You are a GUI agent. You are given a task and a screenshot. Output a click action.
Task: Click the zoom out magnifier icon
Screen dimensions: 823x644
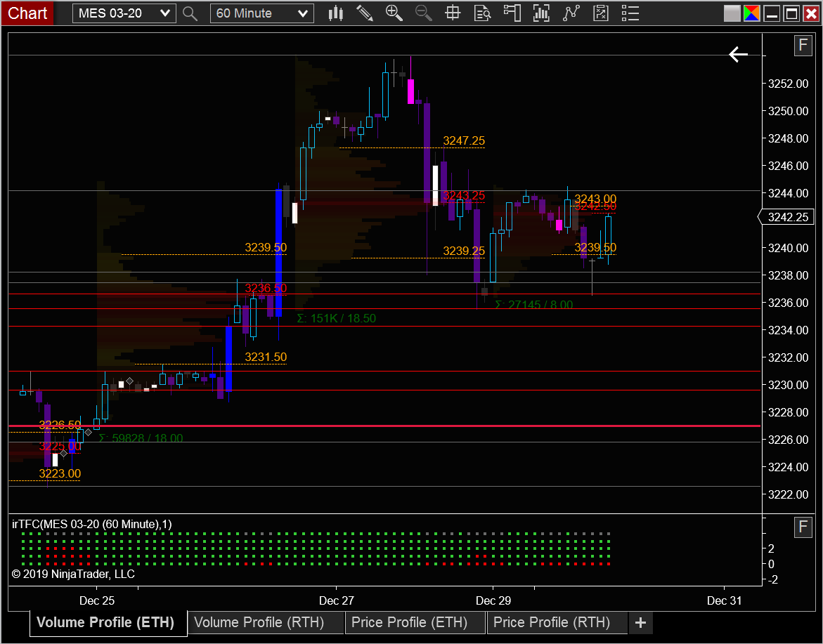(x=423, y=13)
